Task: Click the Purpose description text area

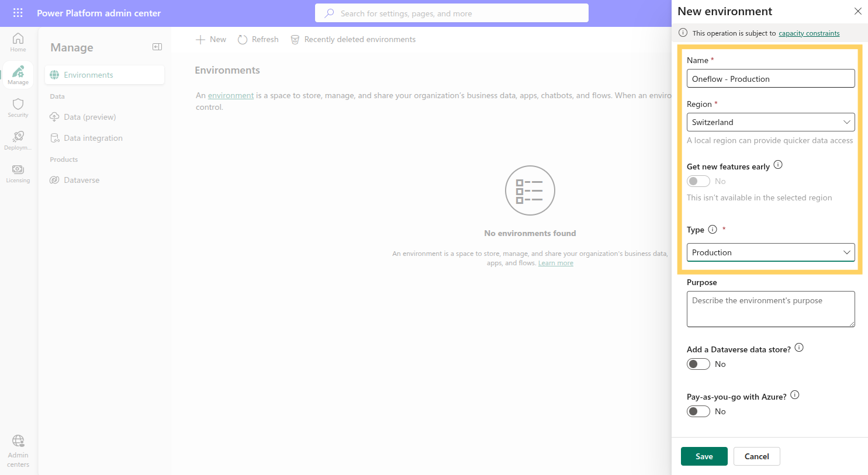Action: (x=770, y=309)
